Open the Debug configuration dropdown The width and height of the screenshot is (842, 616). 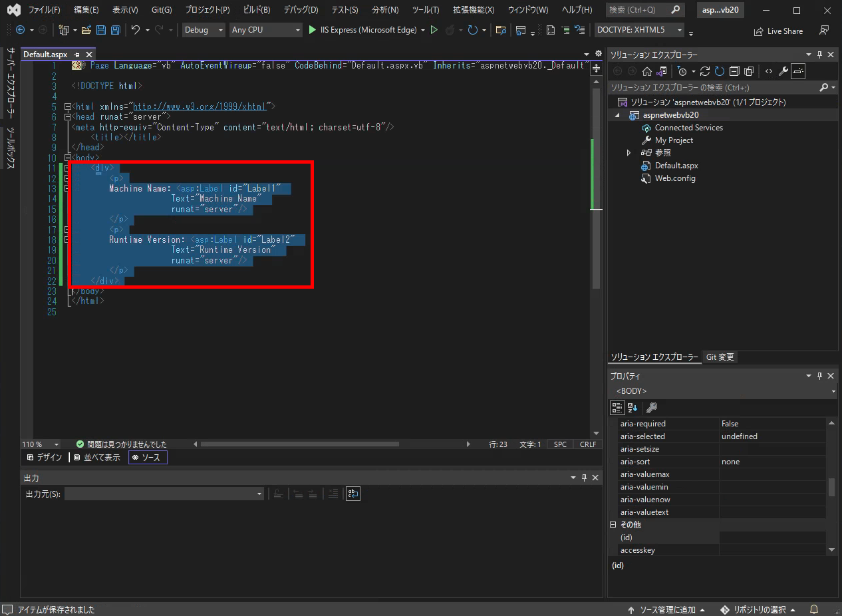[x=204, y=30]
